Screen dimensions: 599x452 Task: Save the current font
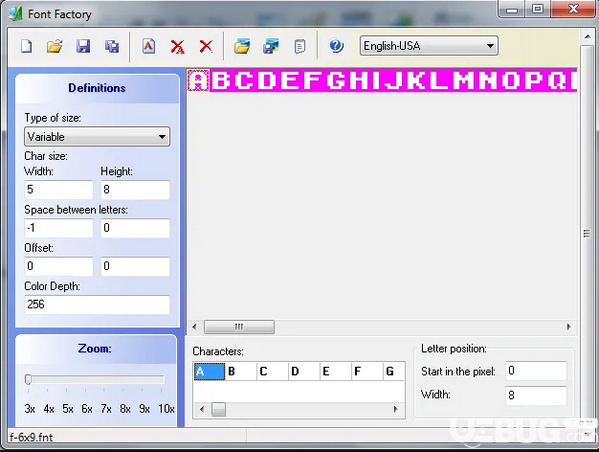[83, 46]
